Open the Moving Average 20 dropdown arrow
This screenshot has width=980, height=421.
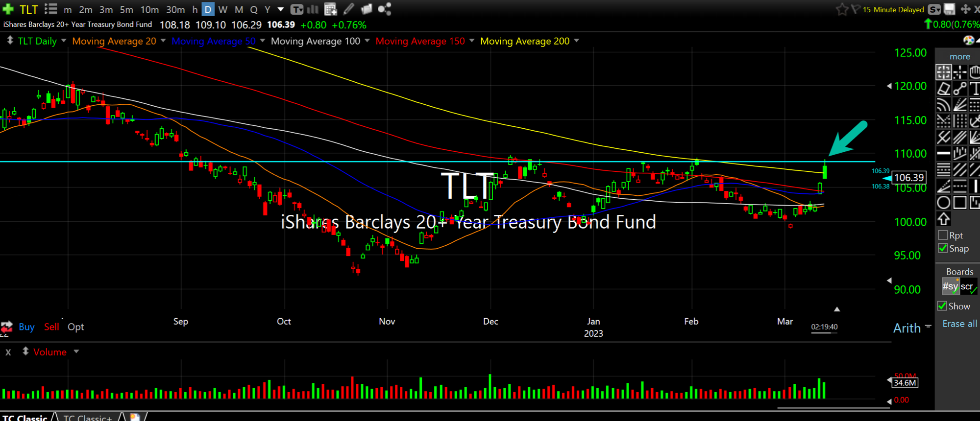163,41
